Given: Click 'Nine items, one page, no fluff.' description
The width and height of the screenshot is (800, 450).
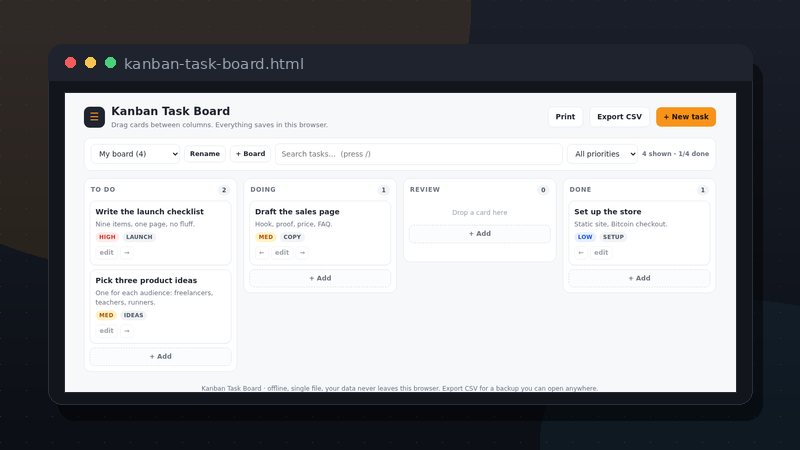Looking at the screenshot, I should (x=145, y=224).
